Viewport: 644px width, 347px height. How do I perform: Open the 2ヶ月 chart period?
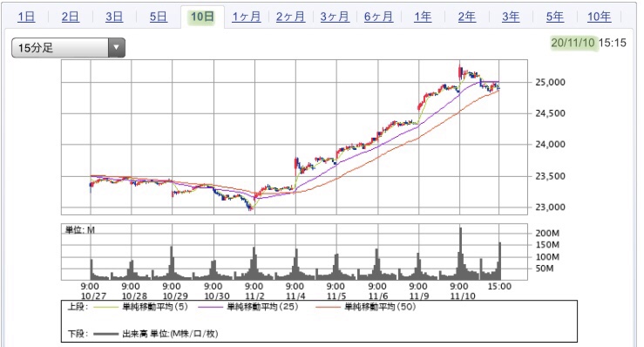[290, 17]
